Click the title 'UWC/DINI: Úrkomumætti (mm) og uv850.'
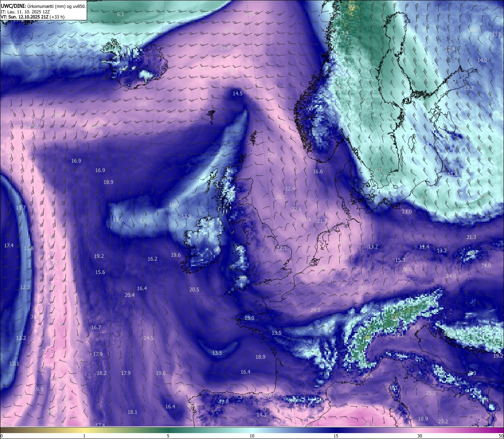 [43, 6]
